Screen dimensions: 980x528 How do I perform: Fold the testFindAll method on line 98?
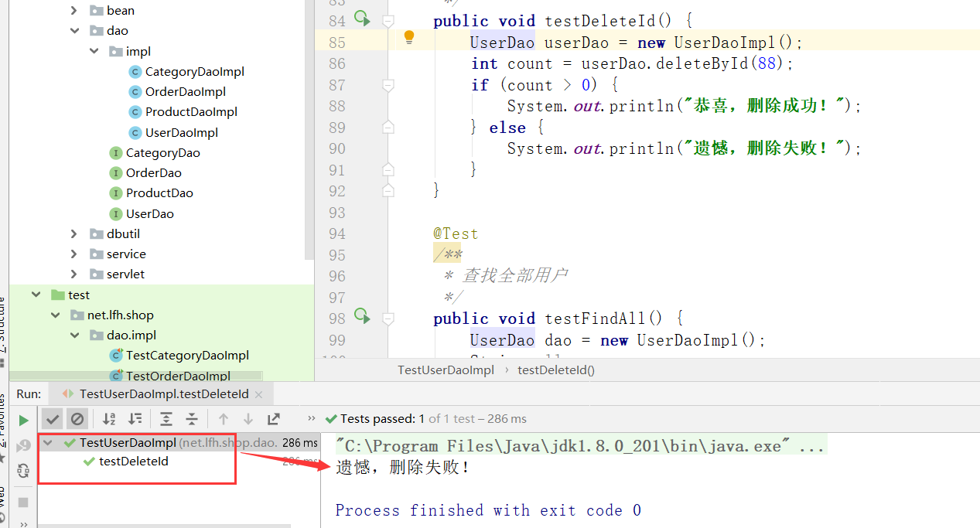pos(388,319)
